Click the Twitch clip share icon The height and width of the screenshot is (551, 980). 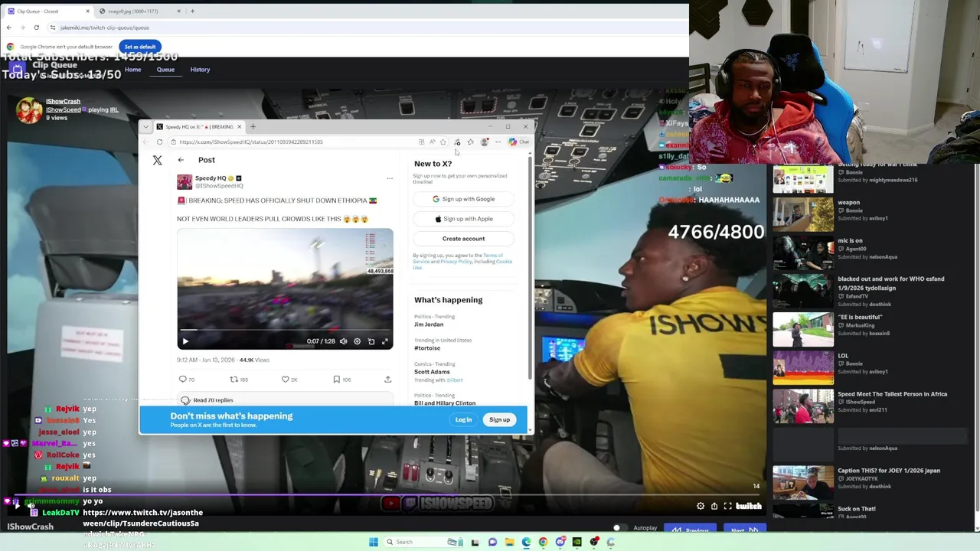click(x=714, y=506)
